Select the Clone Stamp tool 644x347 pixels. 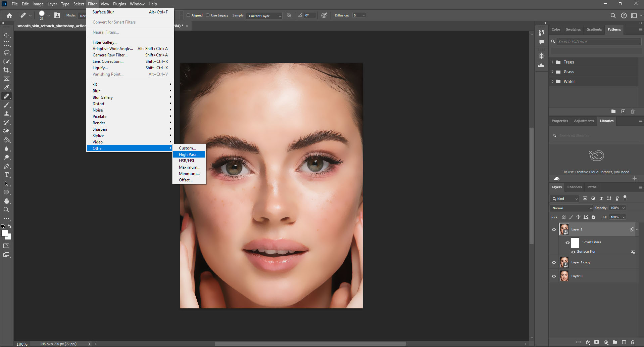pos(6,114)
